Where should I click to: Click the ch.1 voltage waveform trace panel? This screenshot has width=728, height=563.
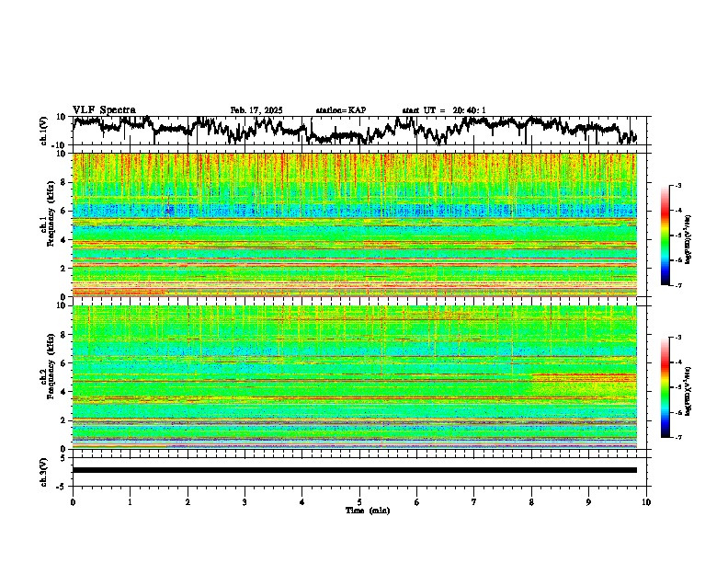click(359, 131)
